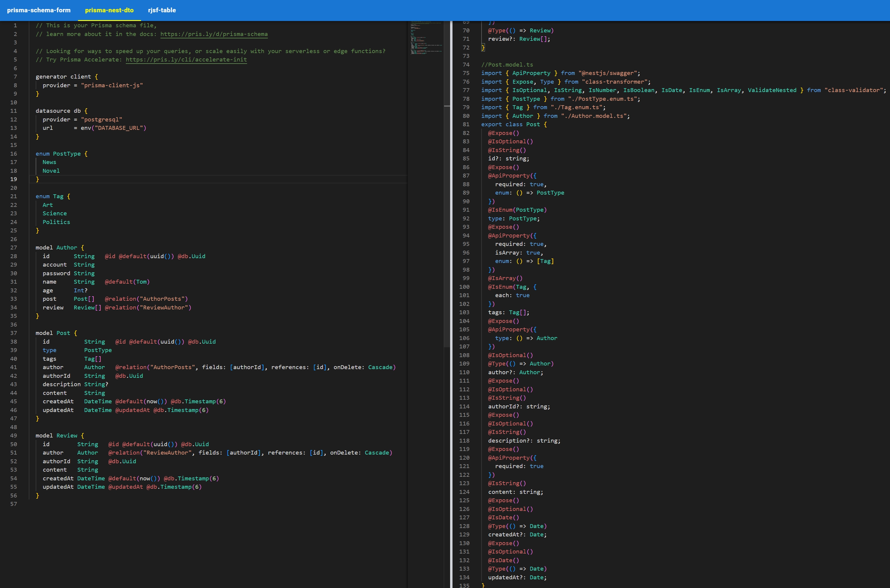The width and height of the screenshot is (890, 588).
Task: Click the divider between the two editors
Action: pos(451,300)
